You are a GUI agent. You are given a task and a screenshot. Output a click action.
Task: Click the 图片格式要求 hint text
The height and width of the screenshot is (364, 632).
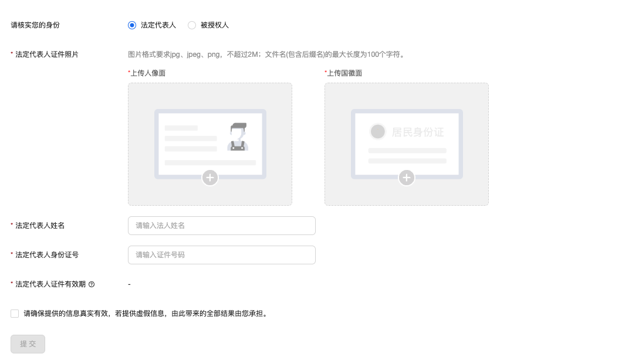tap(266, 55)
